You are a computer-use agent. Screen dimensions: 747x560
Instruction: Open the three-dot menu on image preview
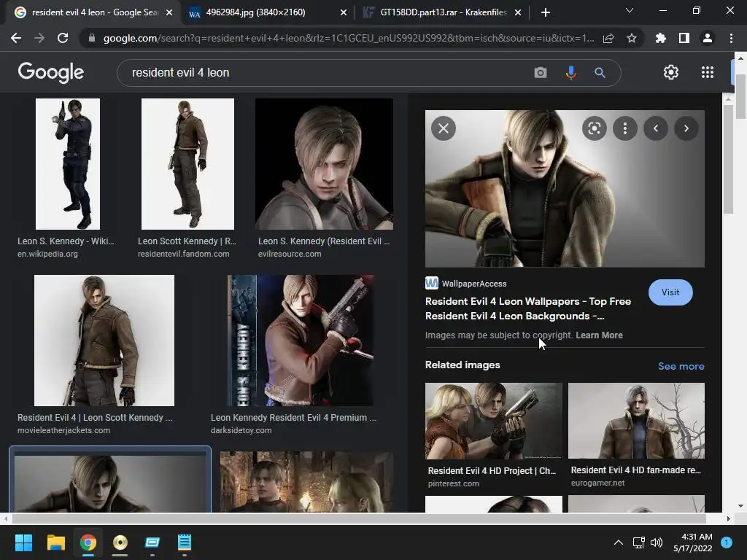625,129
